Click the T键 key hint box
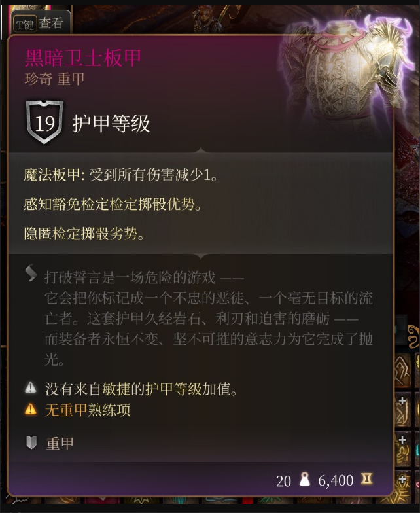The height and width of the screenshot is (513, 420). pos(25,24)
